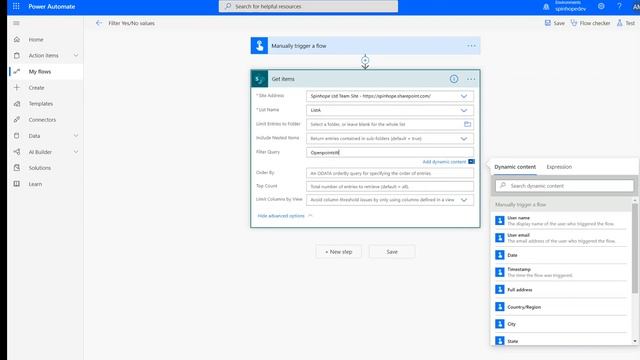Open Get items ellipsis menu
Screen dimensions: 640x360
tap(471, 79)
